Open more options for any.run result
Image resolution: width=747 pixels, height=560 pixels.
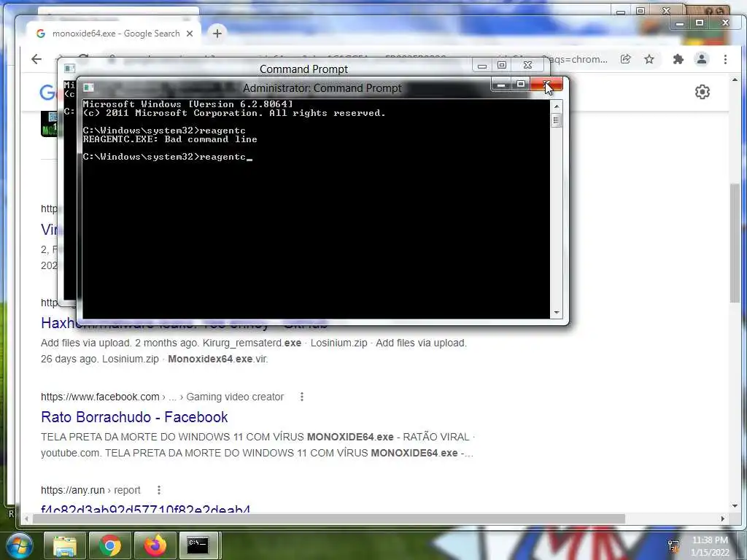[158, 490]
